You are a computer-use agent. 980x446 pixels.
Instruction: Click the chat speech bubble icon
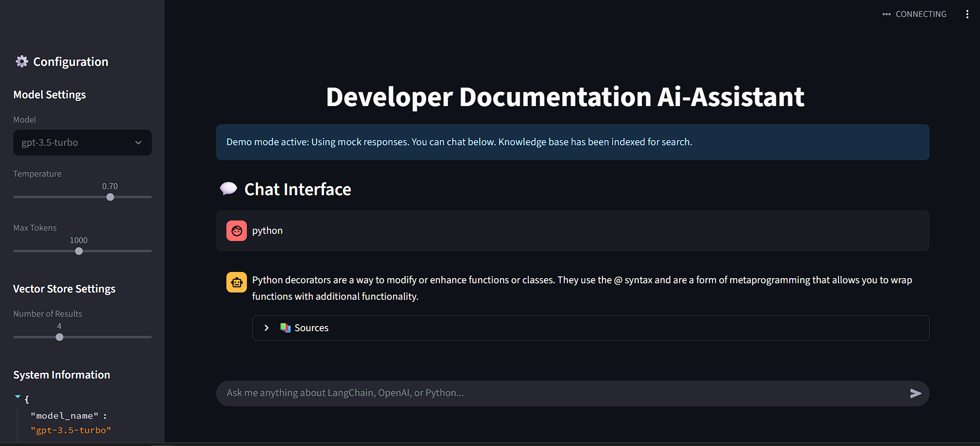click(228, 189)
